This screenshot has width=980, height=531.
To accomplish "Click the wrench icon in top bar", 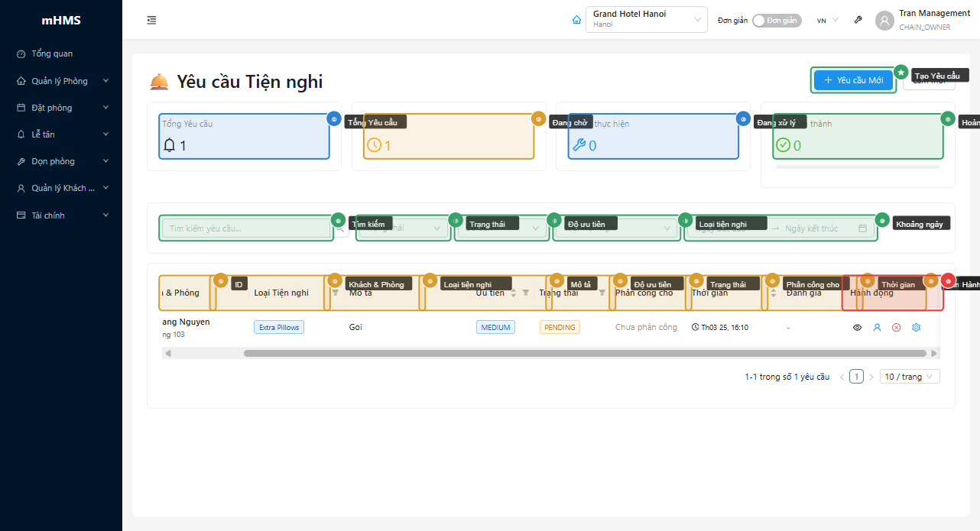I will click(x=858, y=21).
